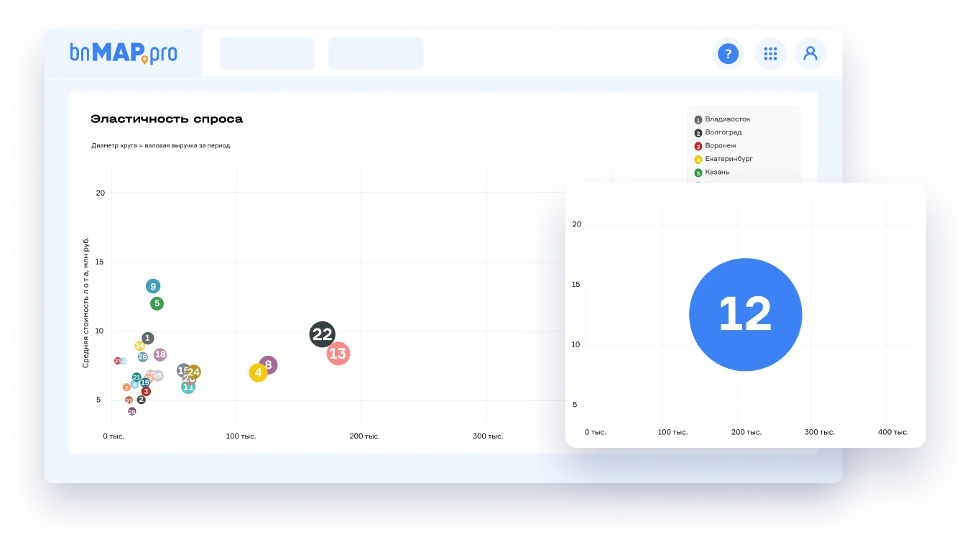Viewport: 980px width, 542px height.
Task: Toggle Воронеж series in the legend
Action: pos(720,146)
